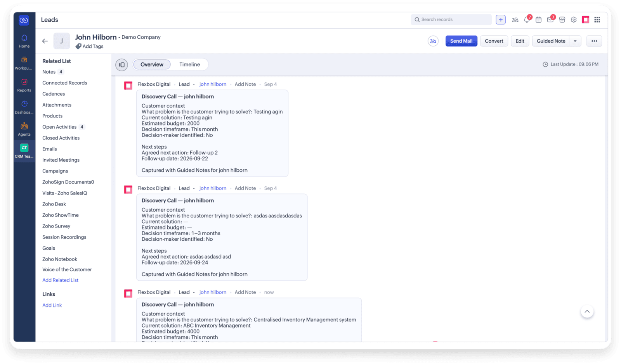Click the create new record plus icon
This screenshot has height=364, width=621.
(501, 19)
